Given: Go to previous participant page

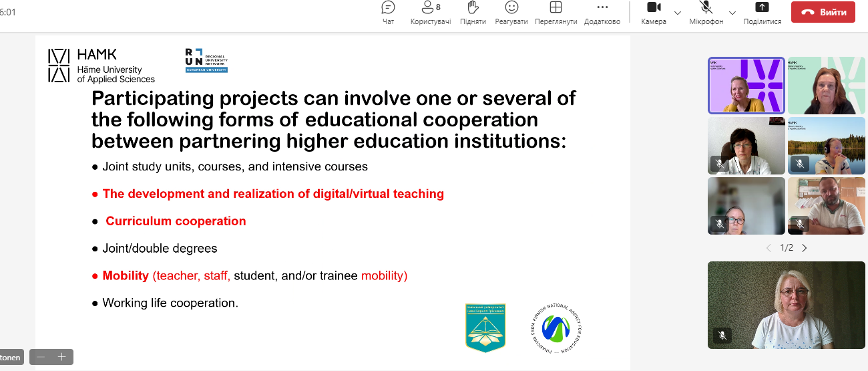Looking at the screenshot, I should 769,248.
